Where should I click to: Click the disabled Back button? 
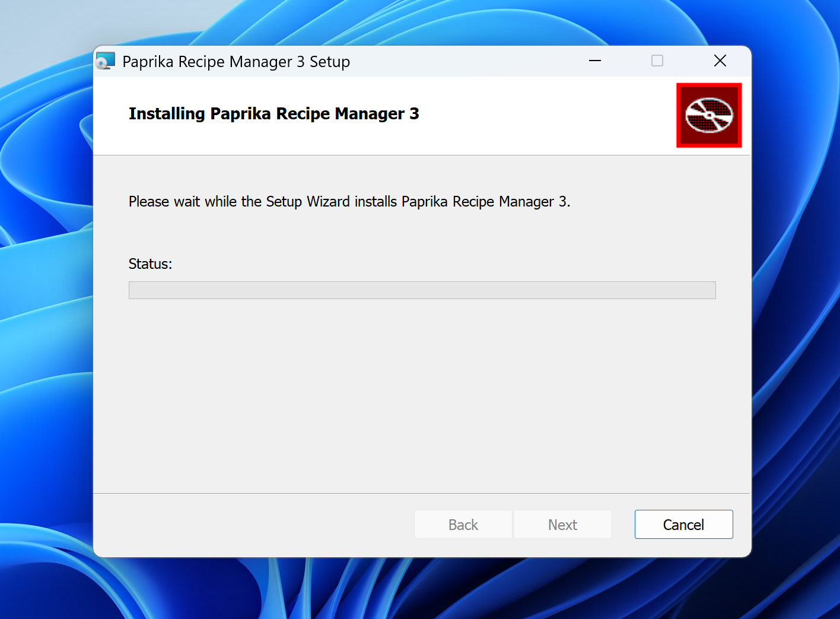coord(463,525)
